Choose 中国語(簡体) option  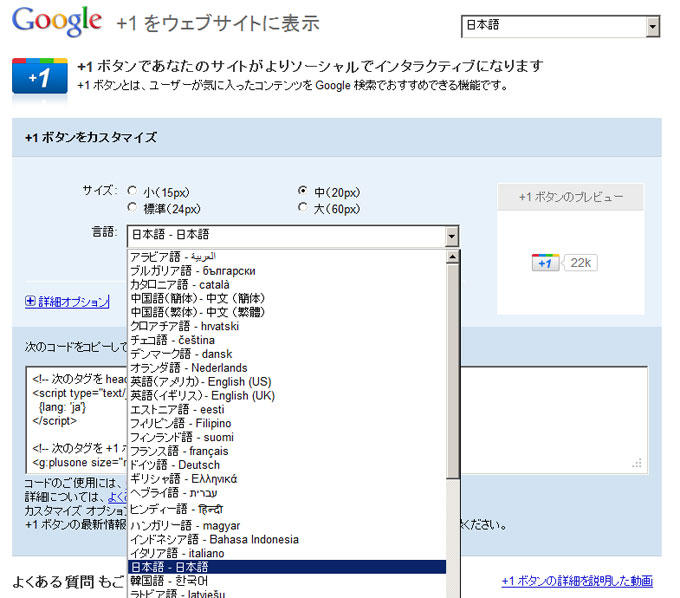[x=287, y=298]
